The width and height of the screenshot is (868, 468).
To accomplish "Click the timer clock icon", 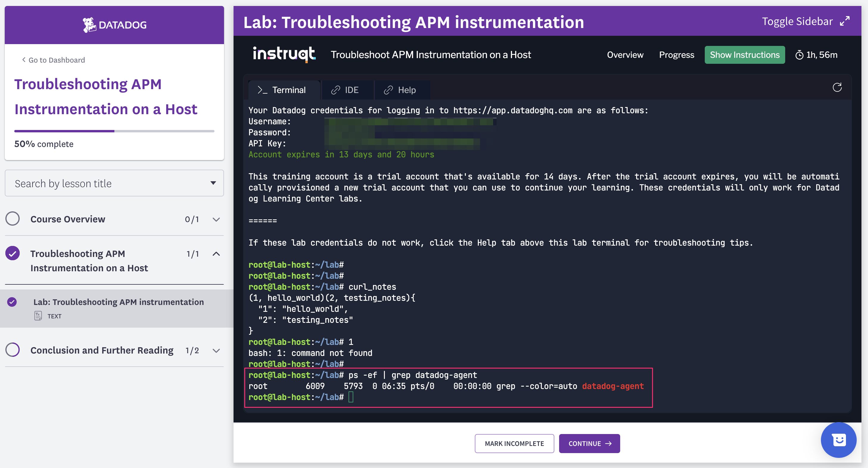I will [x=799, y=55].
